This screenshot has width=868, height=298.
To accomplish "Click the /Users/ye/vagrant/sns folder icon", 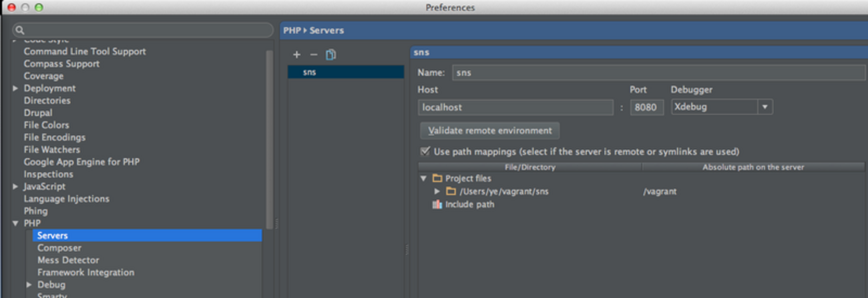I will (x=451, y=191).
